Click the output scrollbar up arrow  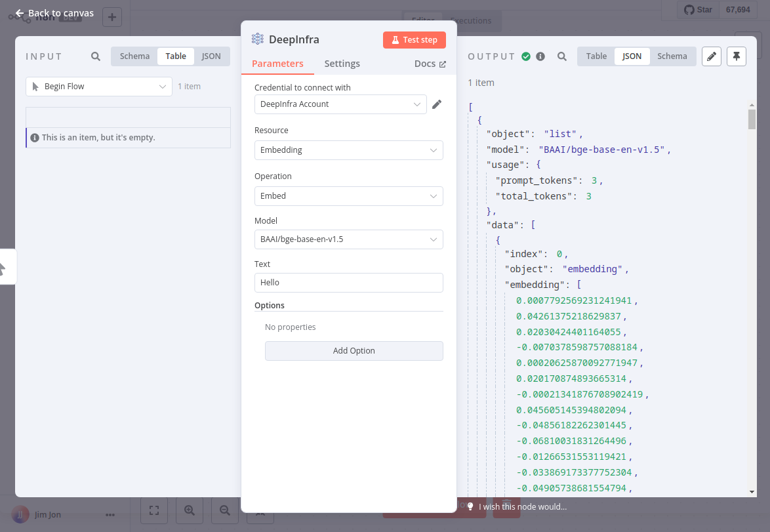point(752,105)
